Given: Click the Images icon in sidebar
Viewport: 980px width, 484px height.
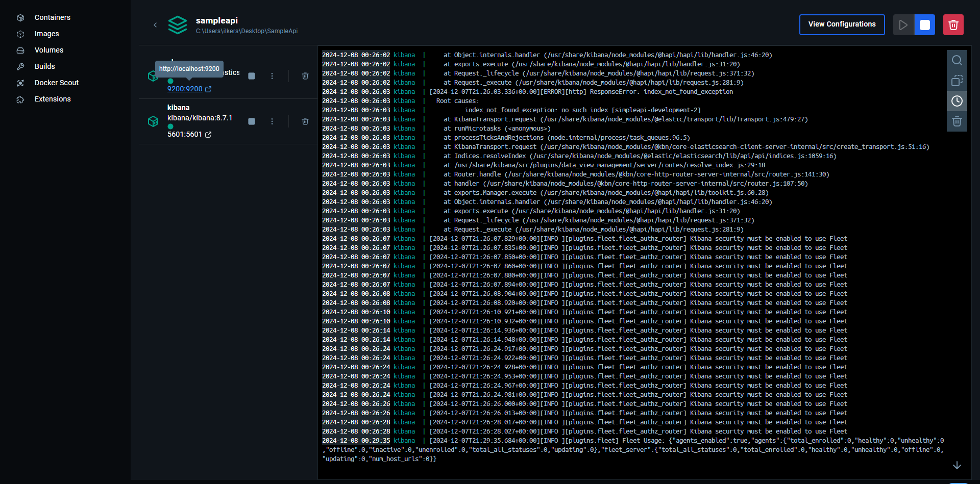Looking at the screenshot, I should point(20,34).
